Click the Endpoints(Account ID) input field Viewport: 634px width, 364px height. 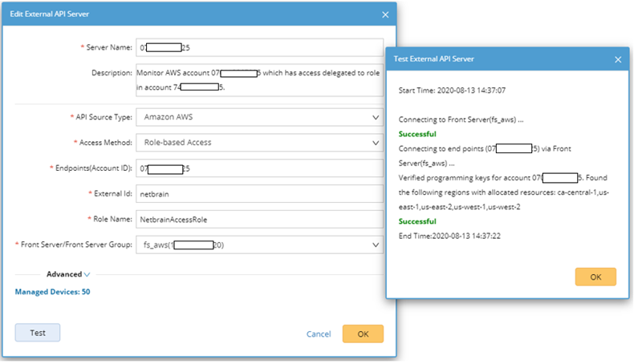(259, 168)
